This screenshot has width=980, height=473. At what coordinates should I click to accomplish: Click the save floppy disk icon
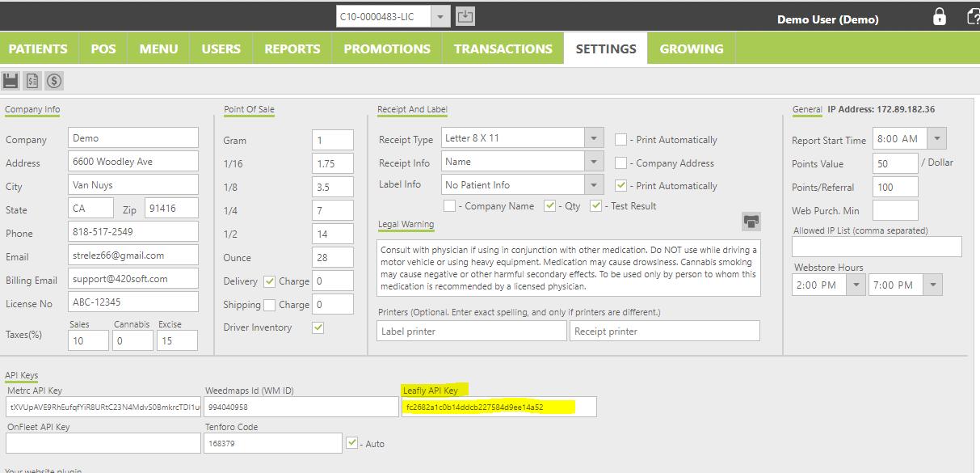11,80
